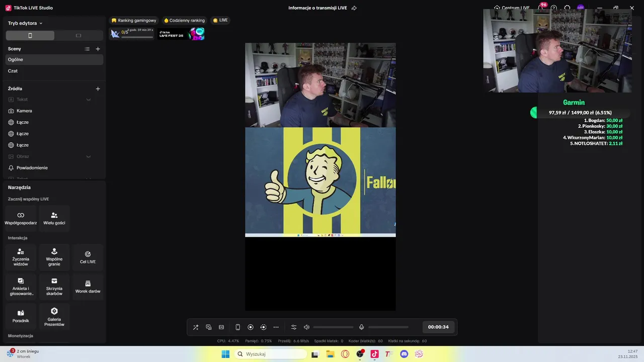Open the 2 cm śniegu weather widget
The image size is (644, 362).
click(x=23, y=353)
